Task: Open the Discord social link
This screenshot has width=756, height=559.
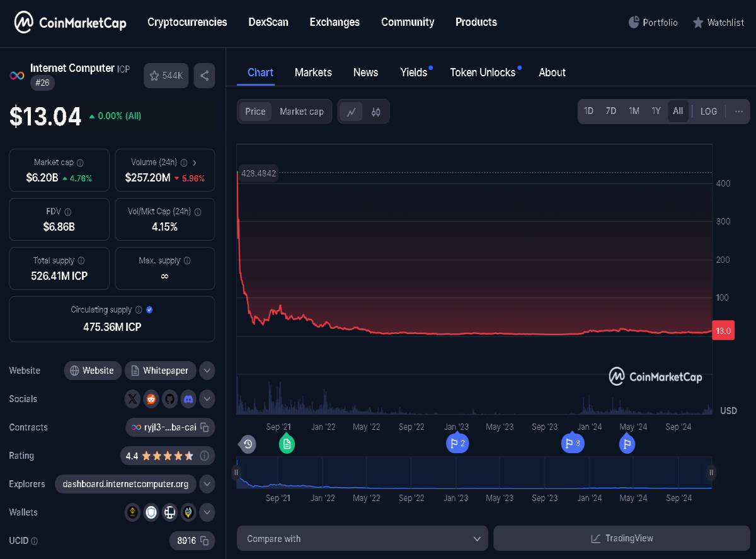Action: tap(188, 399)
